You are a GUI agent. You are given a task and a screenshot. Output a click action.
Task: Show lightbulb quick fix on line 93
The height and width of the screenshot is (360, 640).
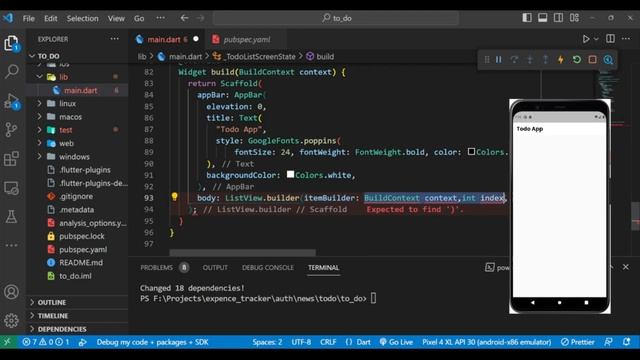point(175,197)
